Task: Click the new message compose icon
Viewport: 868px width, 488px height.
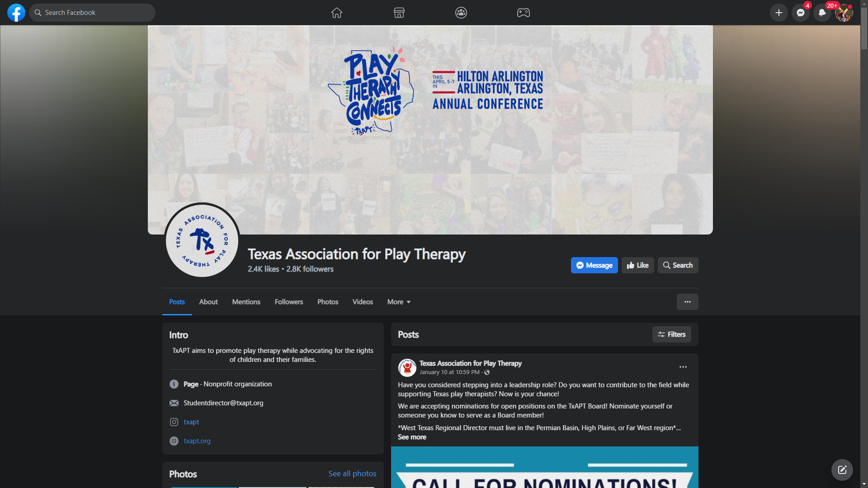Action: [842, 470]
